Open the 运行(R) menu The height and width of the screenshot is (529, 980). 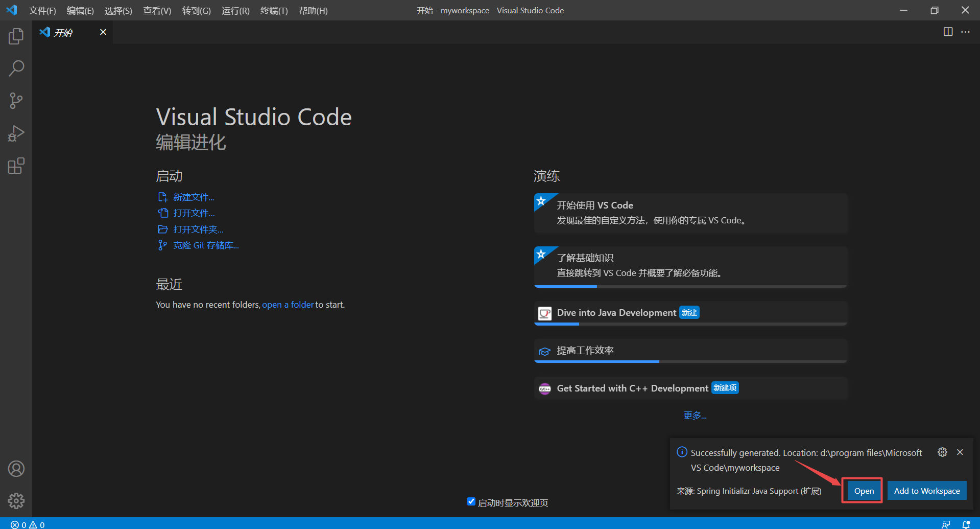coord(235,10)
